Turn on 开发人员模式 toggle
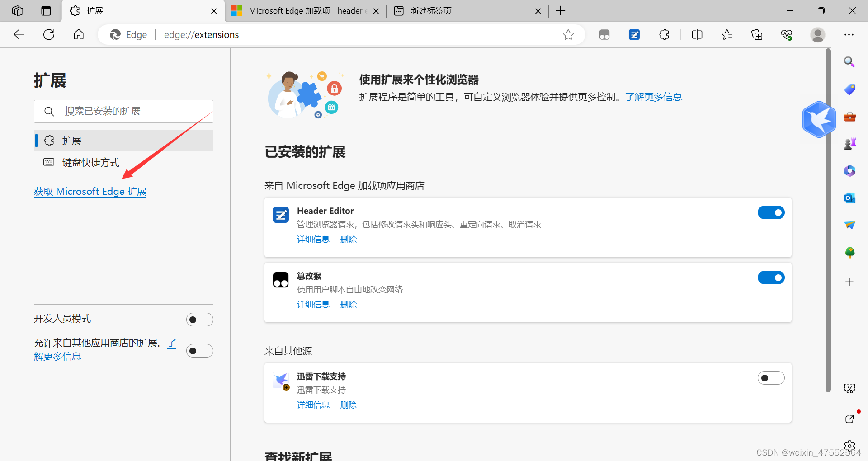The image size is (868, 461). coord(199,320)
